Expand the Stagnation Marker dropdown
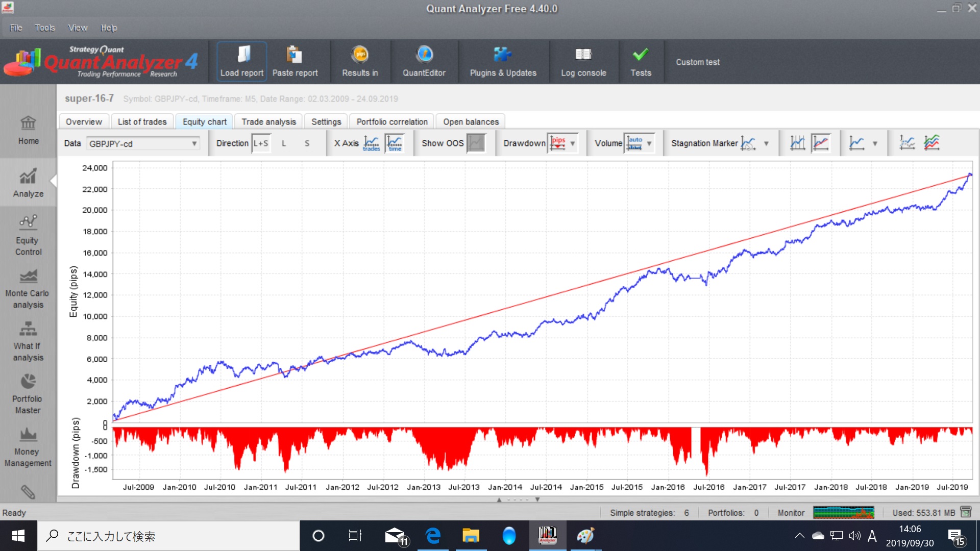 coord(766,143)
